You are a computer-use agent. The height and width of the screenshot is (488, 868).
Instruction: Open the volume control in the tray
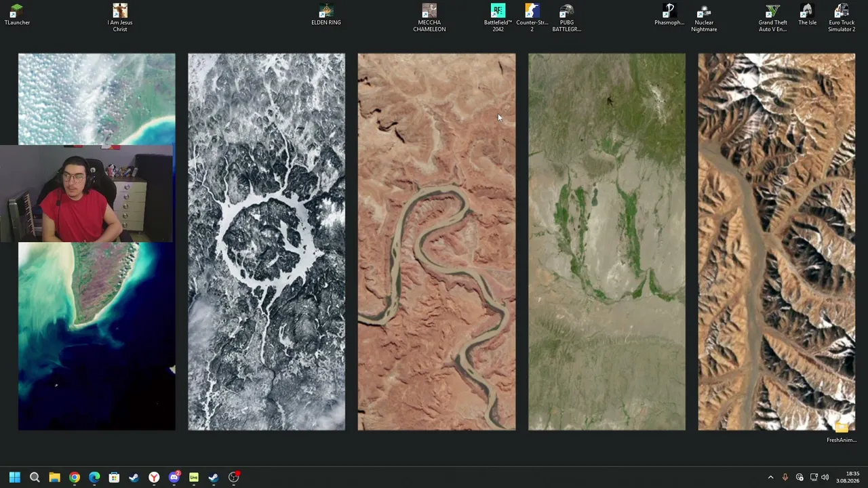tap(825, 477)
